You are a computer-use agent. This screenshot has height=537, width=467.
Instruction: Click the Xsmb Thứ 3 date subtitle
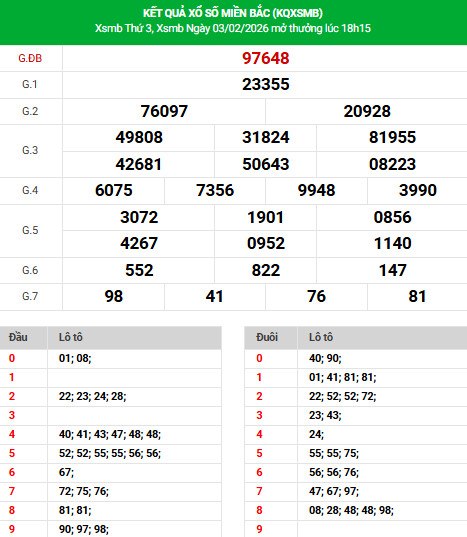pos(233,28)
